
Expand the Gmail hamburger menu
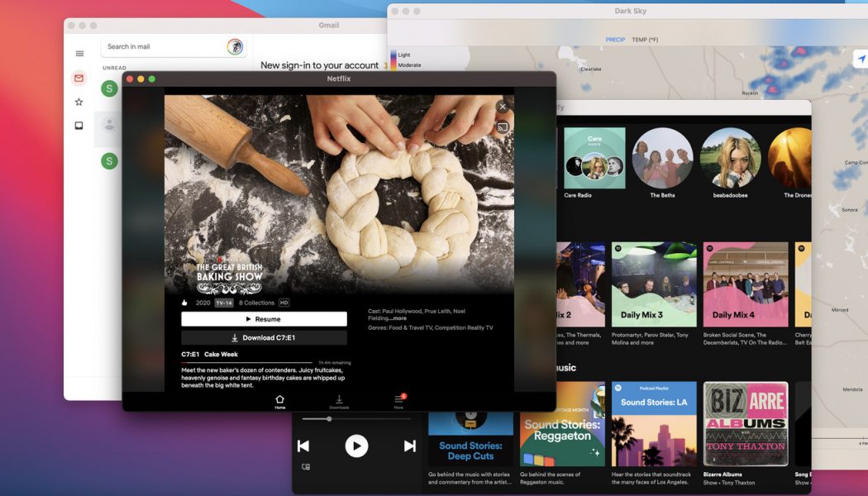[79, 53]
